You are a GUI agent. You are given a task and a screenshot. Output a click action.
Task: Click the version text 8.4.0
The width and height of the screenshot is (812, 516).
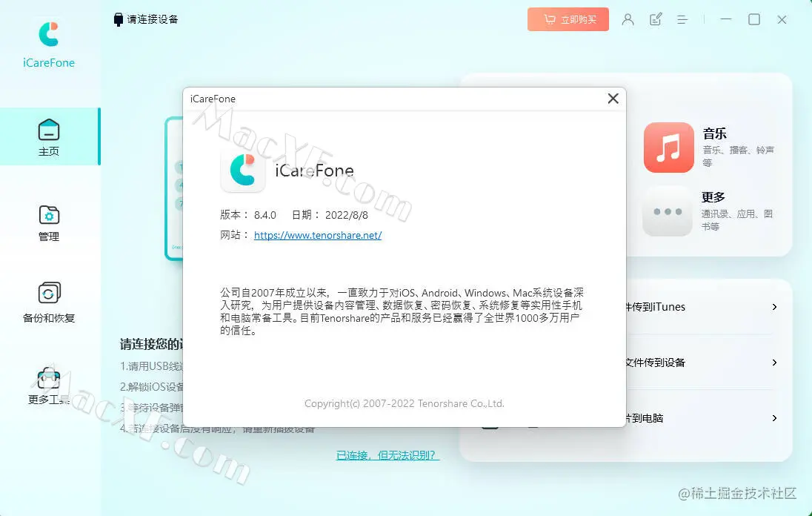(x=265, y=215)
